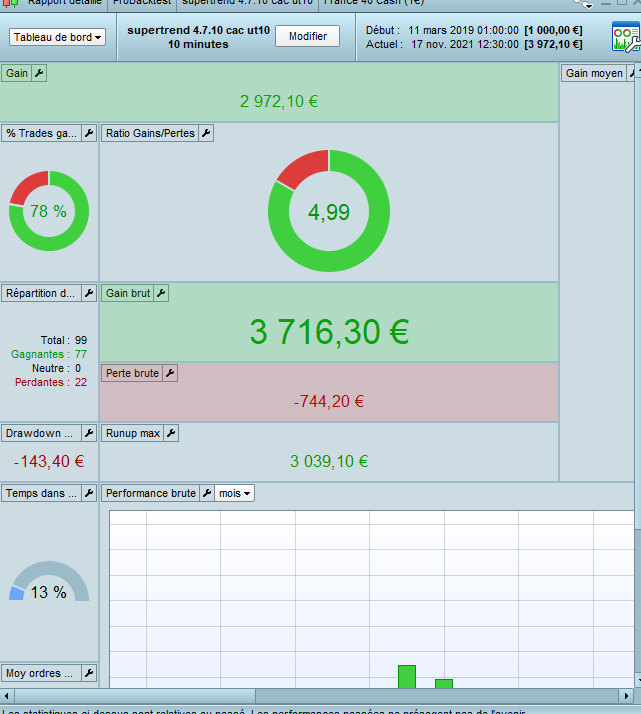Select the Gain moyen widget label

594,73
